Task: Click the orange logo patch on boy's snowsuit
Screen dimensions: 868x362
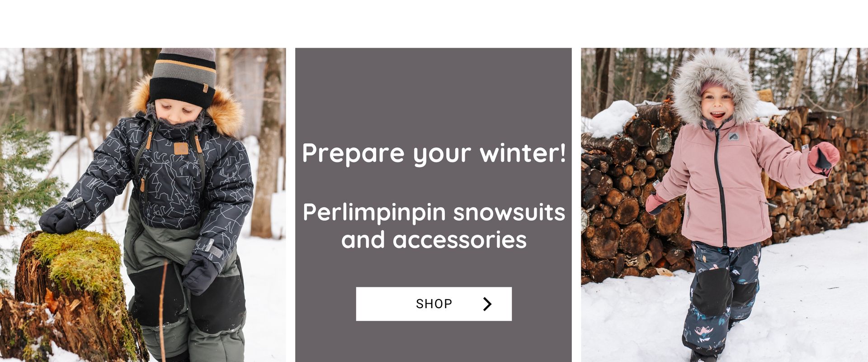Action: pyautogui.click(x=181, y=148)
